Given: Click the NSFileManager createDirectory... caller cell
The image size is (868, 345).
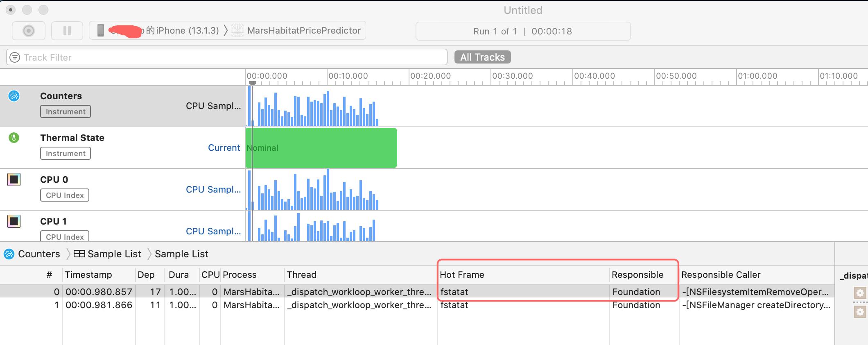Looking at the screenshot, I should point(756,305).
